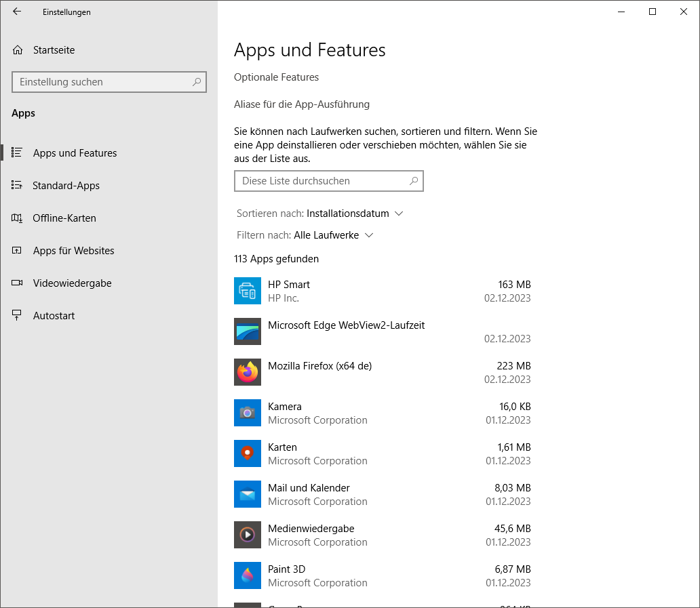Image resolution: width=700 pixels, height=608 pixels.
Task: Click the Apps und Features sidebar icon
Action: pyautogui.click(x=16, y=153)
